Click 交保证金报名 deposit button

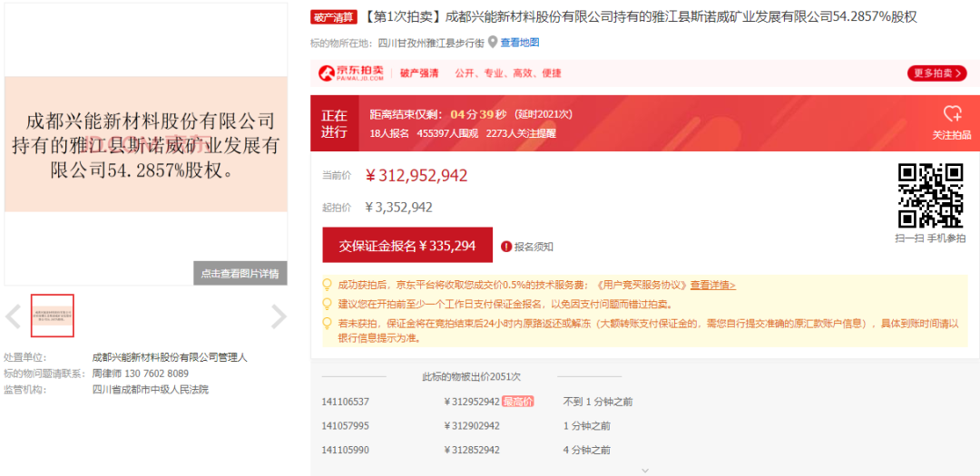click(407, 246)
